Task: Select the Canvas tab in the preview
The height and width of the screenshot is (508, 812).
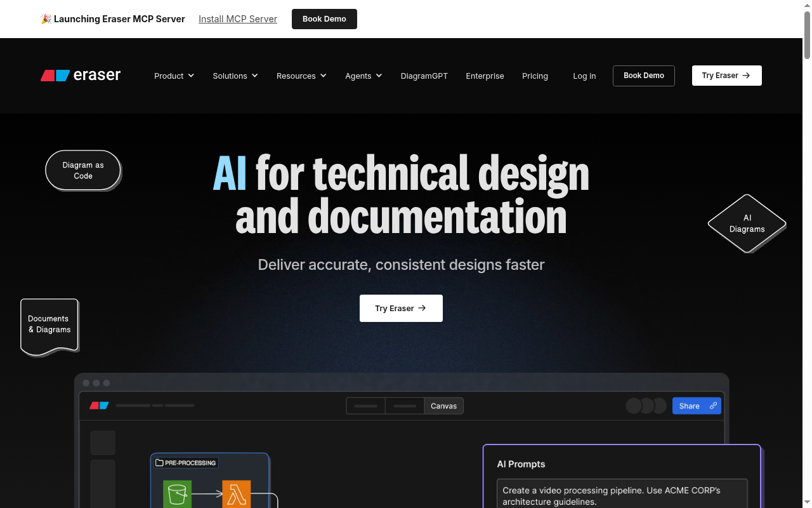Action: tap(443, 406)
